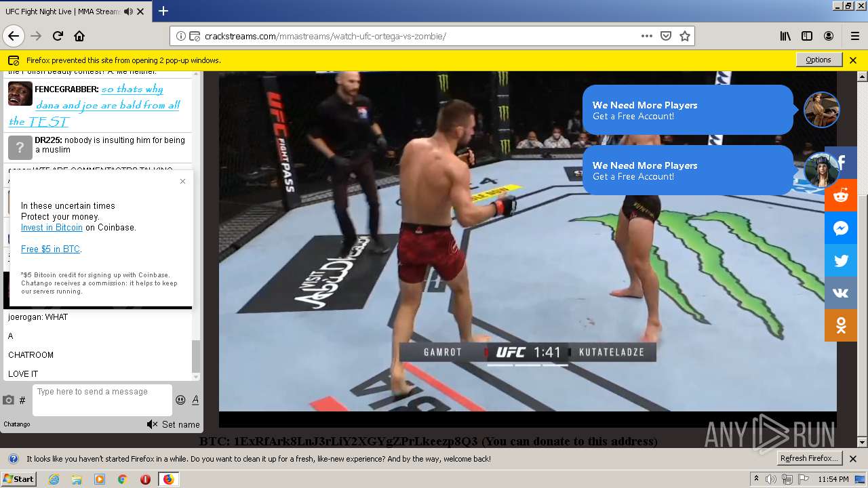Click Set name in the chat

[181, 424]
